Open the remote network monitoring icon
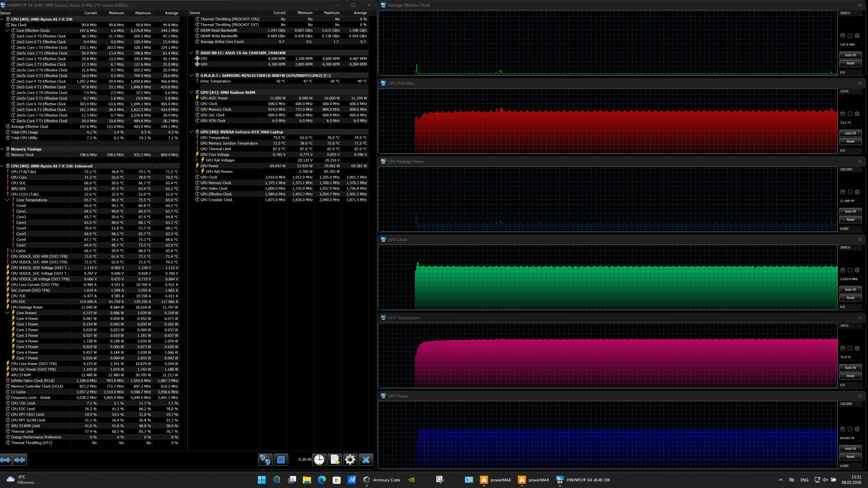This screenshot has height=488, width=868. click(x=265, y=460)
